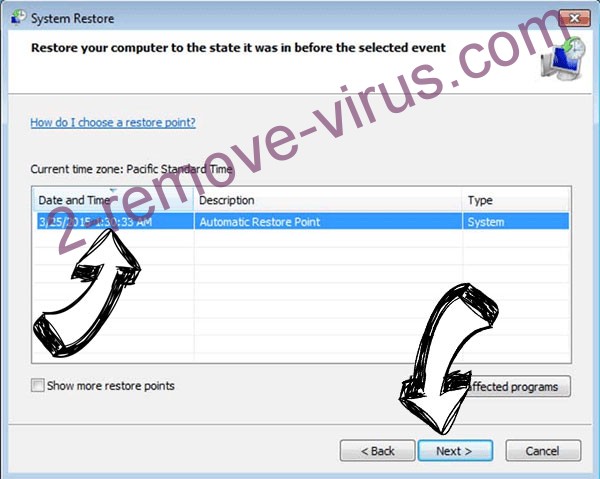Viewport: 600px width, 479px height.
Task: Click the Show more restore points label
Action: coord(111,386)
